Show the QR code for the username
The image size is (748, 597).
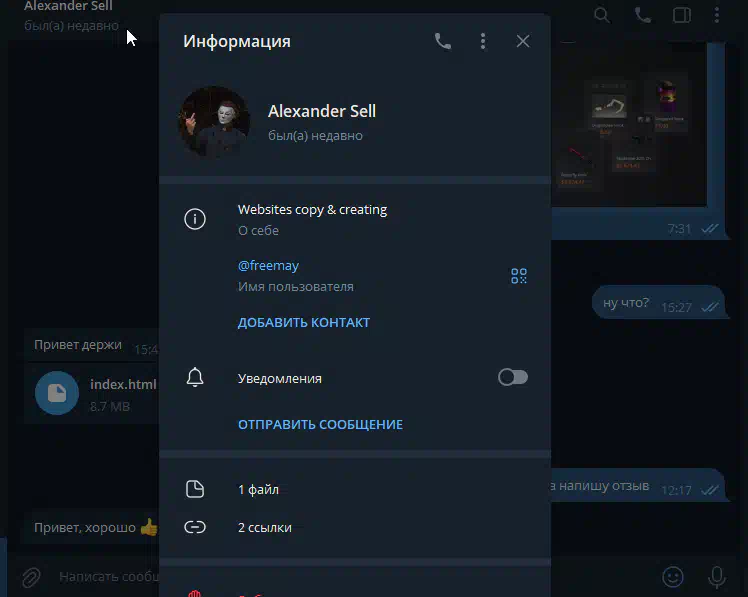[x=519, y=276]
